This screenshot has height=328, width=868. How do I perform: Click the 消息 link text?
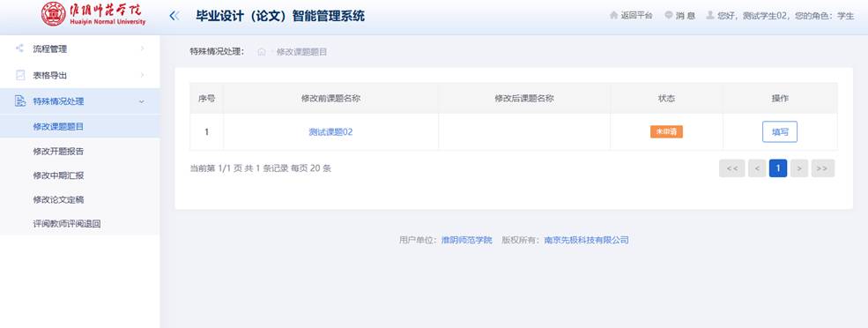tap(686, 16)
